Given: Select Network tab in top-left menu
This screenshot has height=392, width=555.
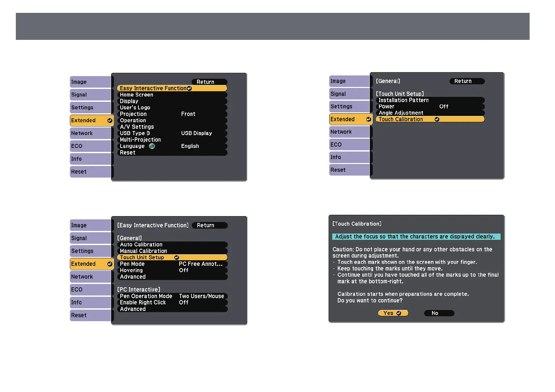Looking at the screenshot, I should (x=91, y=133).
